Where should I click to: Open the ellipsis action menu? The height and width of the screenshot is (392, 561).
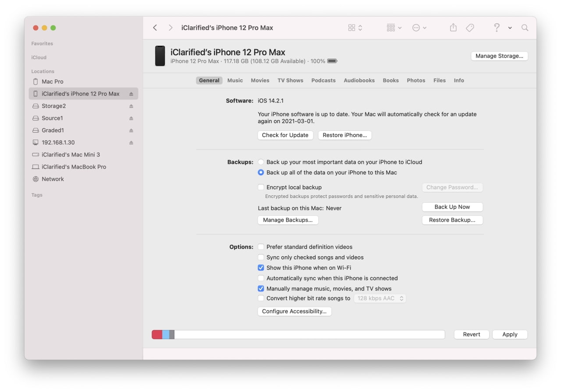click(419, 28)
